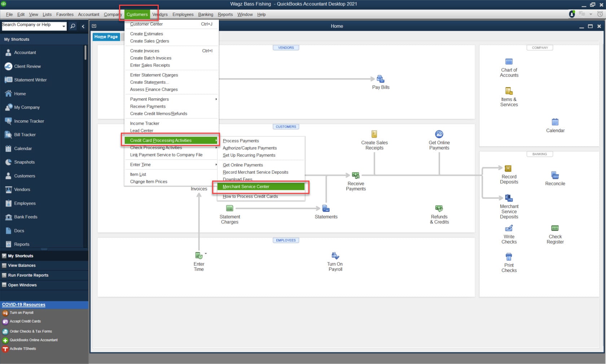Viewport: 606px width, 364px height.
Task: Click the Banking section label
Action: (540, 154)
